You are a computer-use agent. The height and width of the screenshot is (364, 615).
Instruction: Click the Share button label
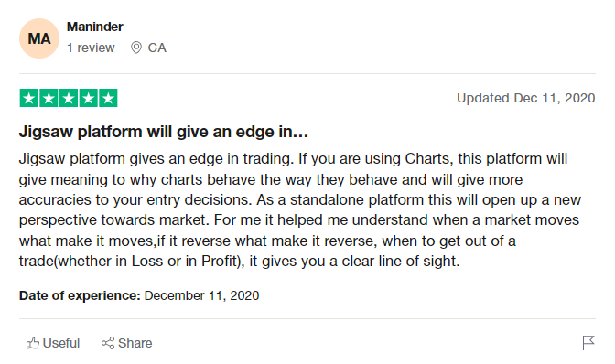pyautogui.click(x=135, y=343)
